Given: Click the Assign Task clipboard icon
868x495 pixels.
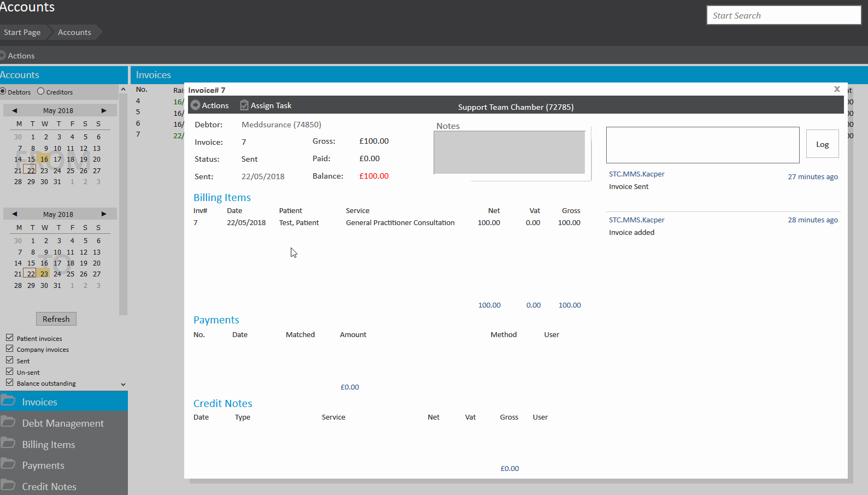Looking at the screenshot, I should (244, 105).
